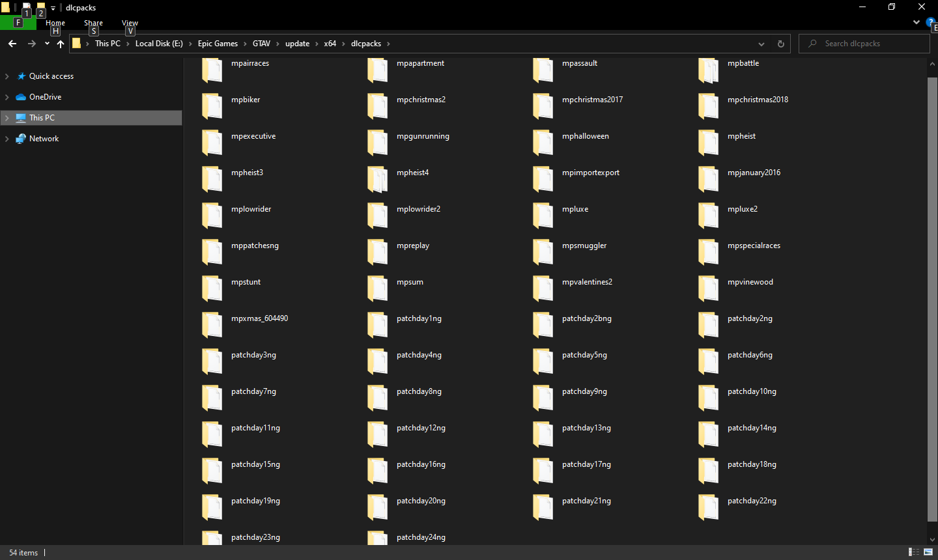Switch to large icons view in status bar
938x560 pixels.
tap(928, 552)
